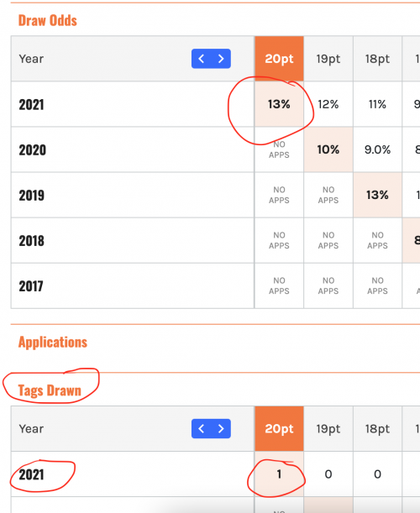
Task: Expand the Applications section heading
Action: point(53,343)
